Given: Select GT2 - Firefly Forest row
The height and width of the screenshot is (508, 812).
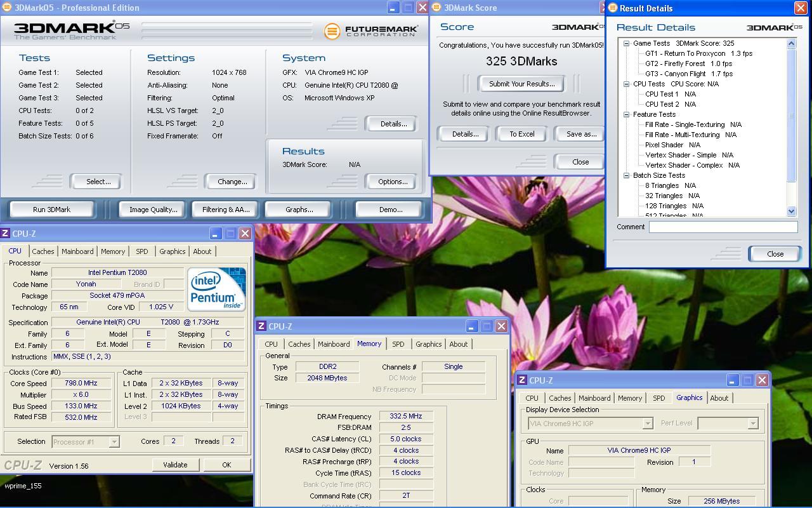Looking at the screenshot, I should coord(688,63).
